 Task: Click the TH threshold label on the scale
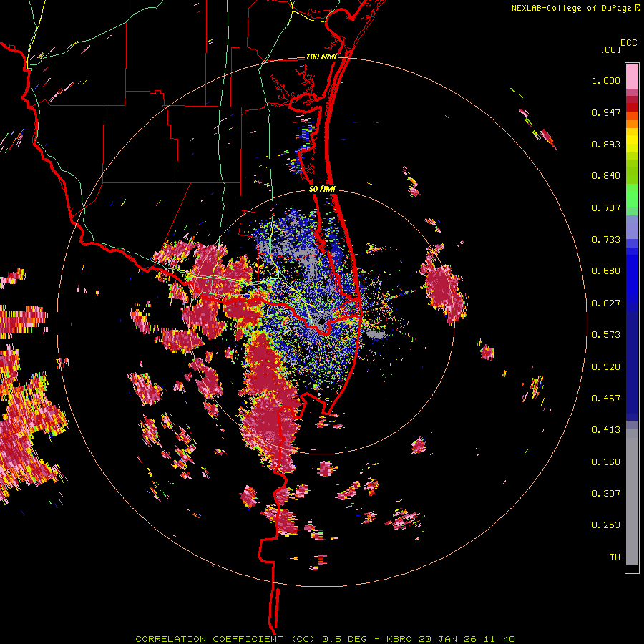(x=615, y=557)
